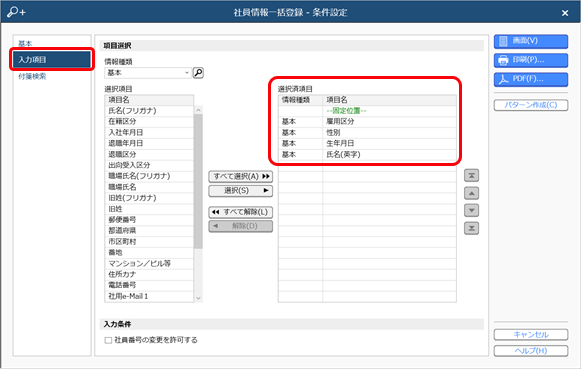Screen dimensions: 581x369
Task: Click the 印刷(P)... print button
Action: click(x=531, y=60)
